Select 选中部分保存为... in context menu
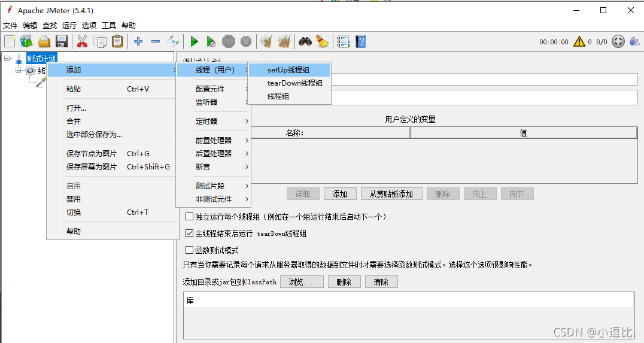Screen dimensions: 644x343 tap(113, 134)
